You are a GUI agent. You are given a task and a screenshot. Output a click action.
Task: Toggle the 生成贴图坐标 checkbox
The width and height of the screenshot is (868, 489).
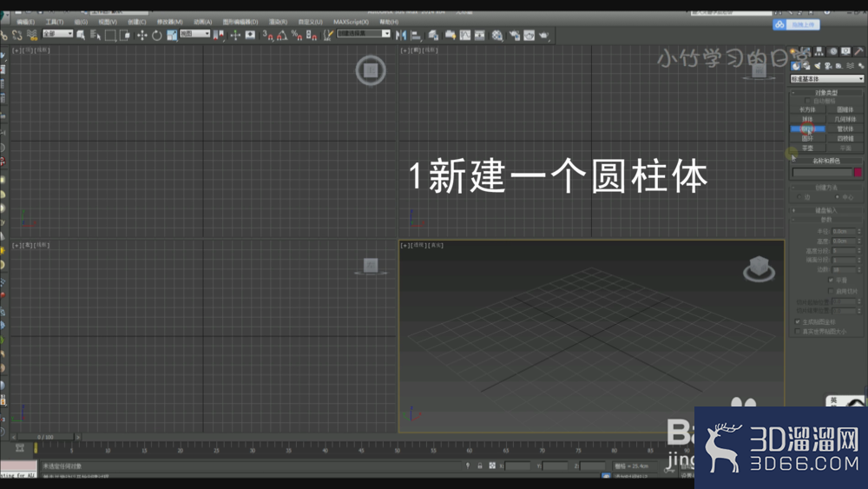click(798, 321)
